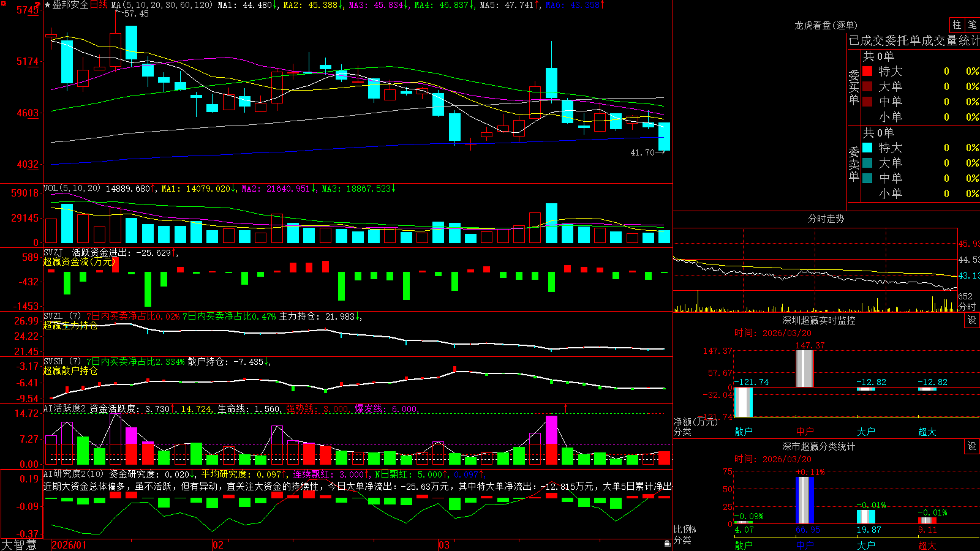Click the cyan 特大 sell-order color swatch

coord(867,148)
